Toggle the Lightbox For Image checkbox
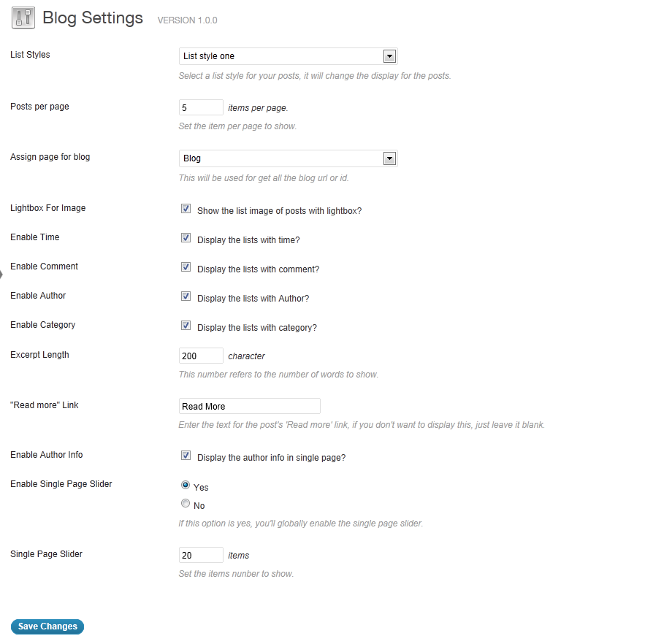Viewport: 672px width, 644px height. click(x=186, y=209)
